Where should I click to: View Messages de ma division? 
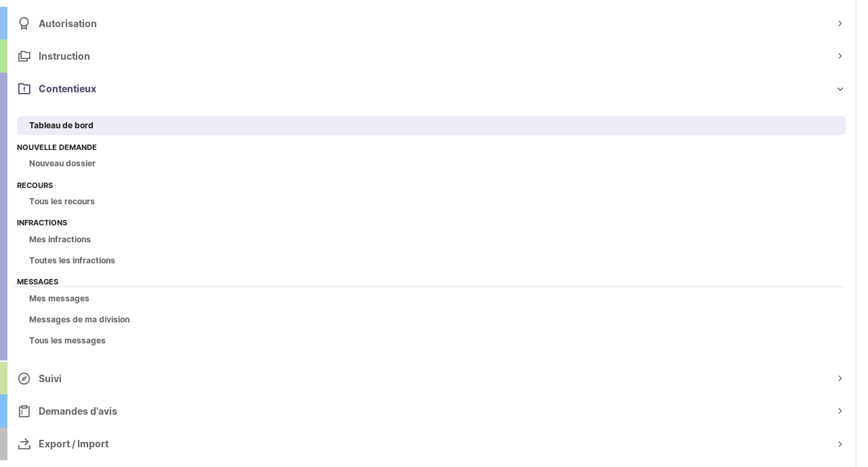tap(79, 320)
